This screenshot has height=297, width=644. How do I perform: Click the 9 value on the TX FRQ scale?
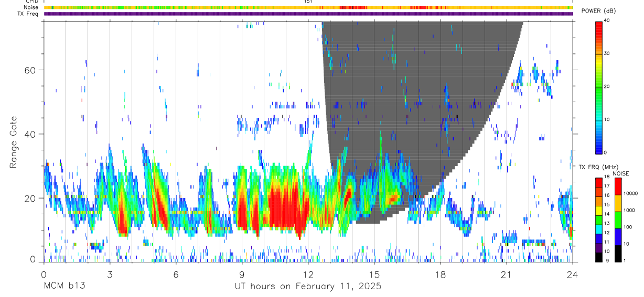[x=608, y=261]
